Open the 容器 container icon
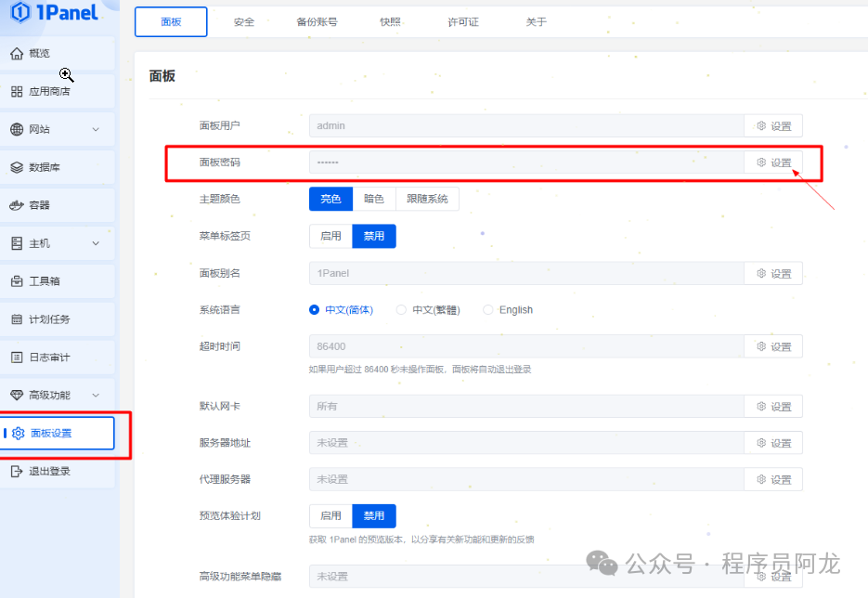868x598 pixels. [17, 205]
